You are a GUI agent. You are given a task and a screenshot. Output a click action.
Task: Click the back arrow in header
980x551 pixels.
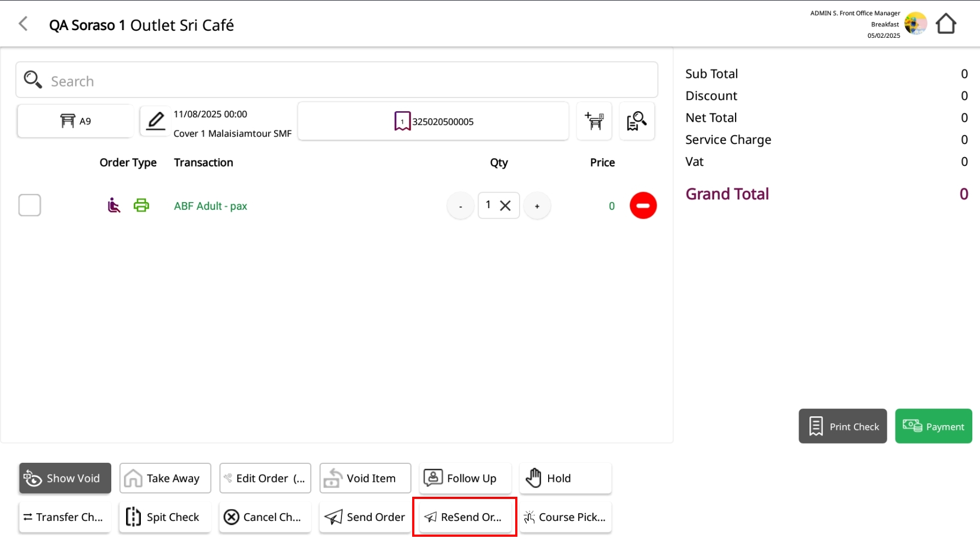(23, 24)
